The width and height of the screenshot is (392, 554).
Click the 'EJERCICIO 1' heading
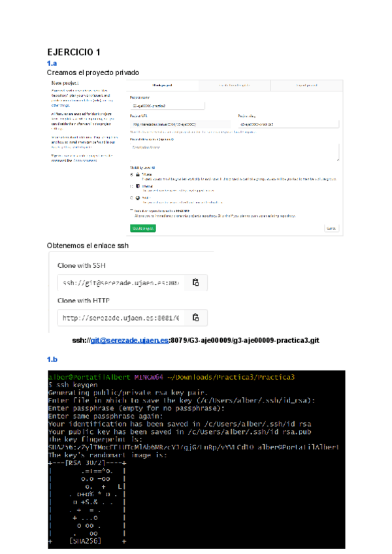tap(74, 52)
